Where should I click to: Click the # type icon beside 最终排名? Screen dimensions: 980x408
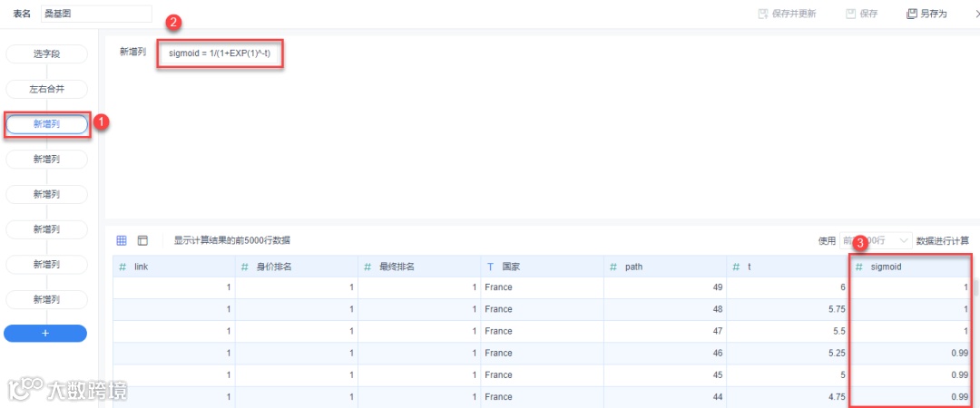point(367,267)
